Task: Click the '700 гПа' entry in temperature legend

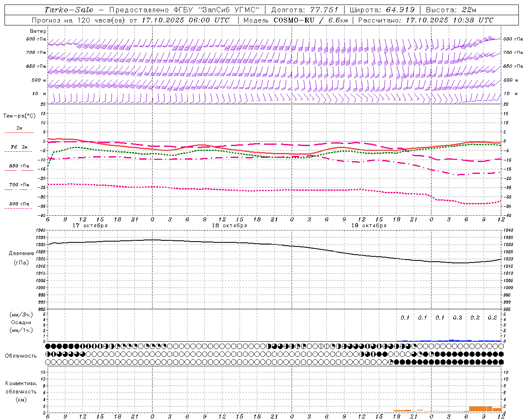Action: pos(19,185)
